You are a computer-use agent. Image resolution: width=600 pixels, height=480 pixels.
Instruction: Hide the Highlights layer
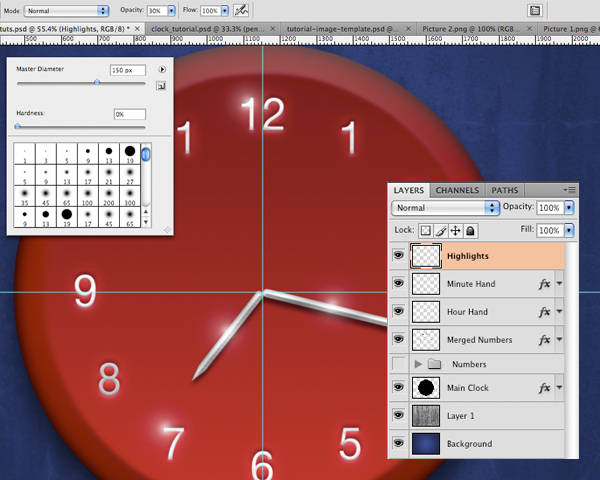(399, 256)
